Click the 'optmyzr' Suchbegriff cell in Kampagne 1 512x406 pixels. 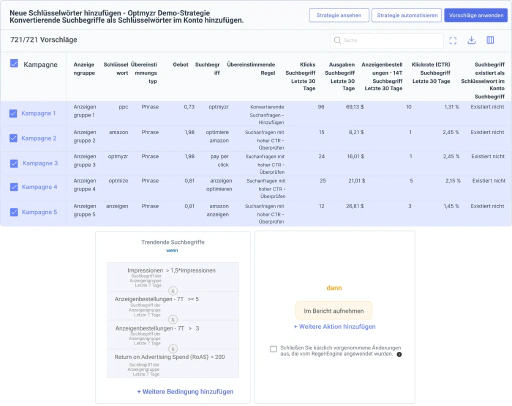pos(219,107)
